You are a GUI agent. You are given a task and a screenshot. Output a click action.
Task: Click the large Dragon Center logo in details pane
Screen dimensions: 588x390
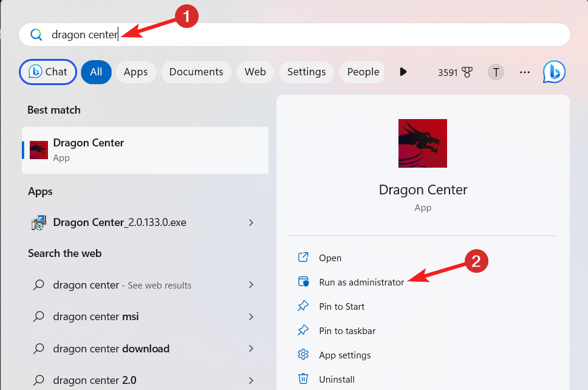[423, 143]
